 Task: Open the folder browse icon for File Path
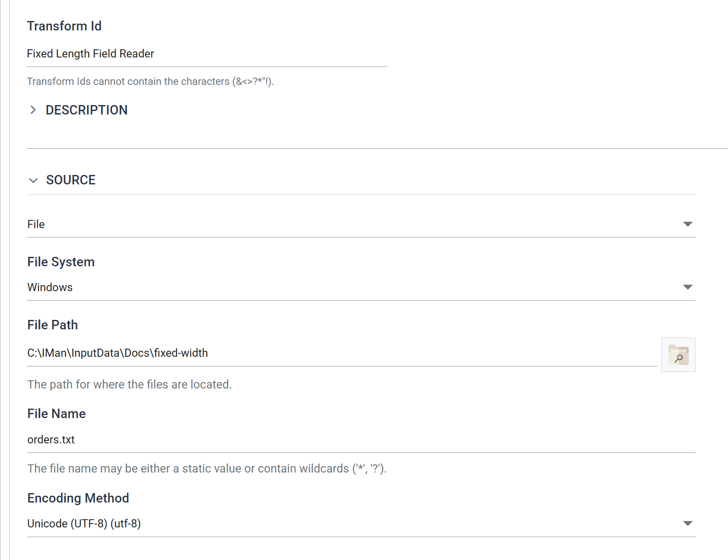point(678,355)
